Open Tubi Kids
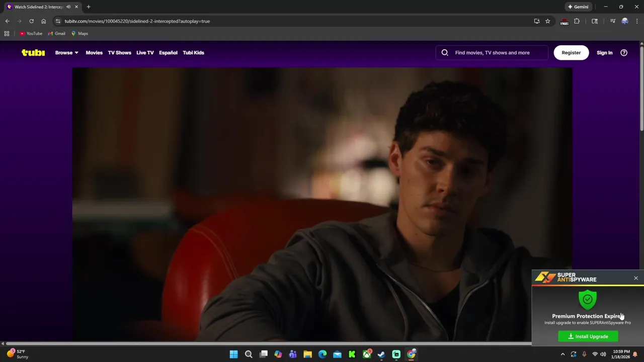This screenshot has width=644, height=362. click(193, 52)
